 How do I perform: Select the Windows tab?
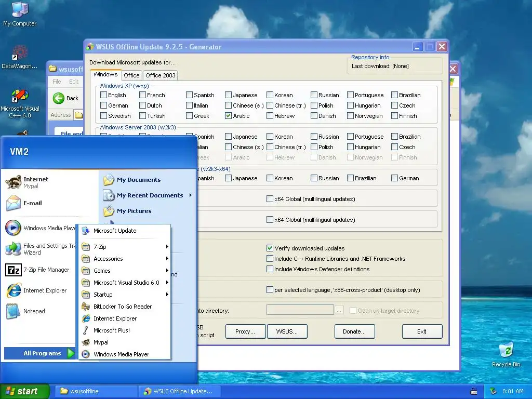coord(105,75)
